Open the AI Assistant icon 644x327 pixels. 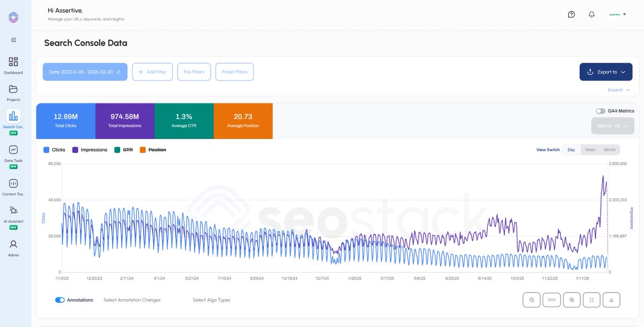coord(13,210)
